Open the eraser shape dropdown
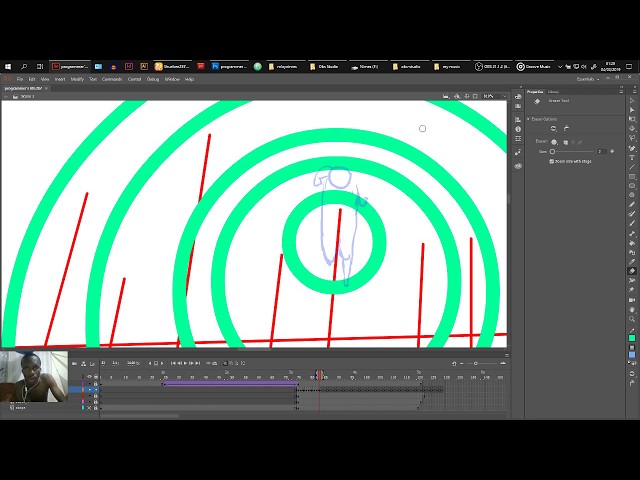The width and height of the screenshot is (640, 480). (x=554, y=142)
